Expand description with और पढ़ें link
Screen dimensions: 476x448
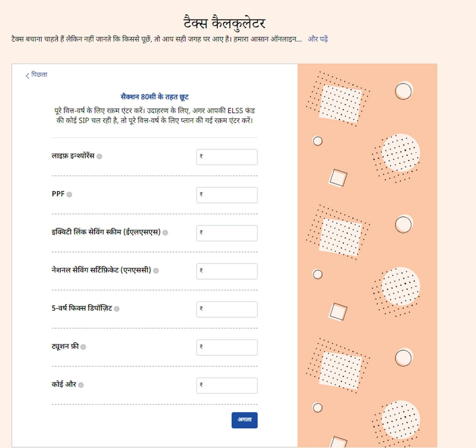coord(317,39)
